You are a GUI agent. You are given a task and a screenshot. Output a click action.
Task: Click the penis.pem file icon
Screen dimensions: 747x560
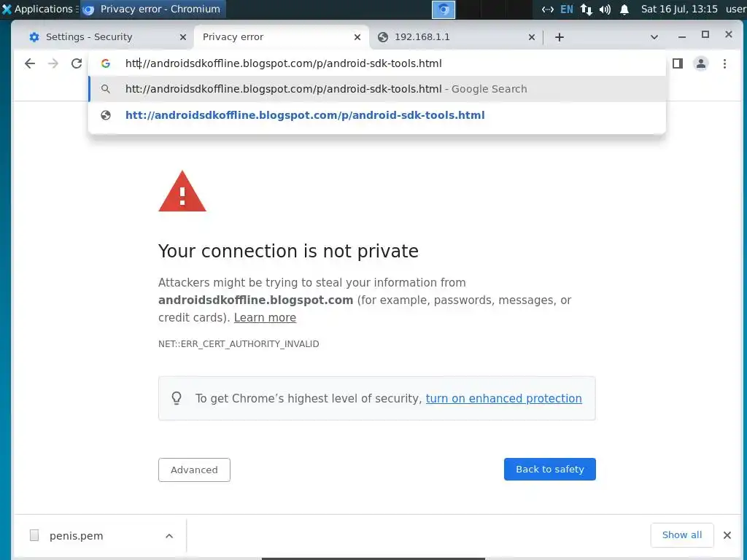click(x=34, y=535)
